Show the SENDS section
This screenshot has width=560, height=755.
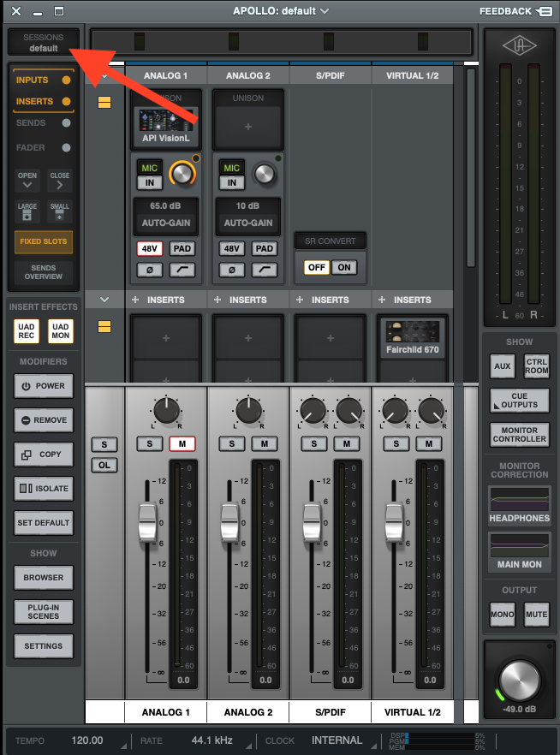(44, 122)
